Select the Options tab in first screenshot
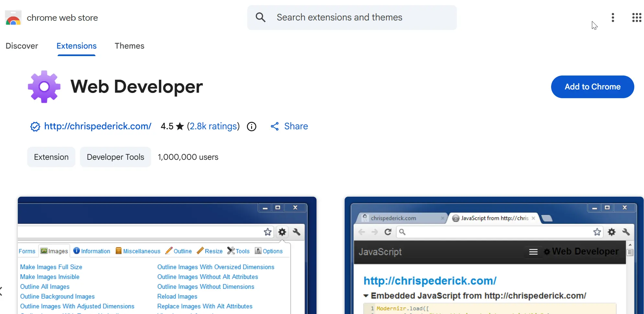Screen dimensions: 644x314 pyautogui.click(x=269, y=251)
